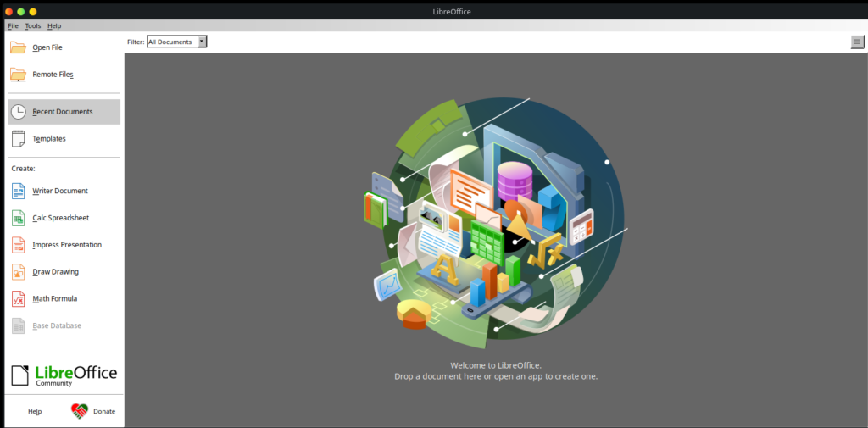Click the Remote Files folder icon
This screenshot has width=868, height=428.
[x=18, y=75]
